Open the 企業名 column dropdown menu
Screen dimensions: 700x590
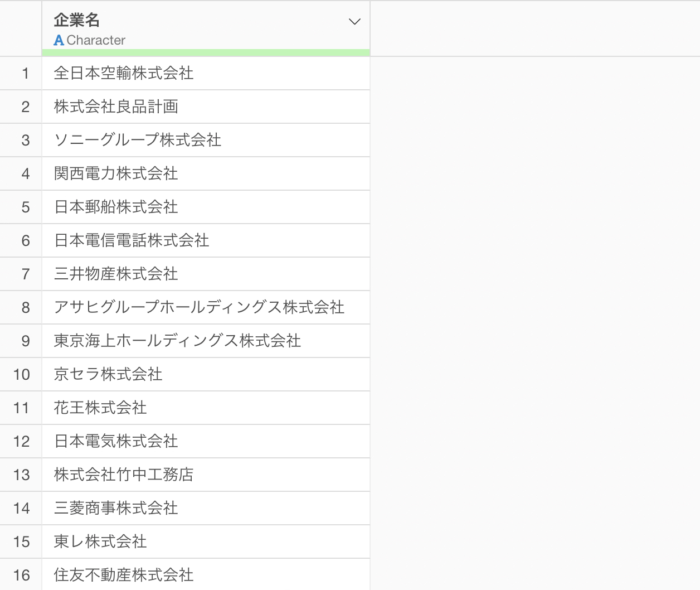pos(354,22)
